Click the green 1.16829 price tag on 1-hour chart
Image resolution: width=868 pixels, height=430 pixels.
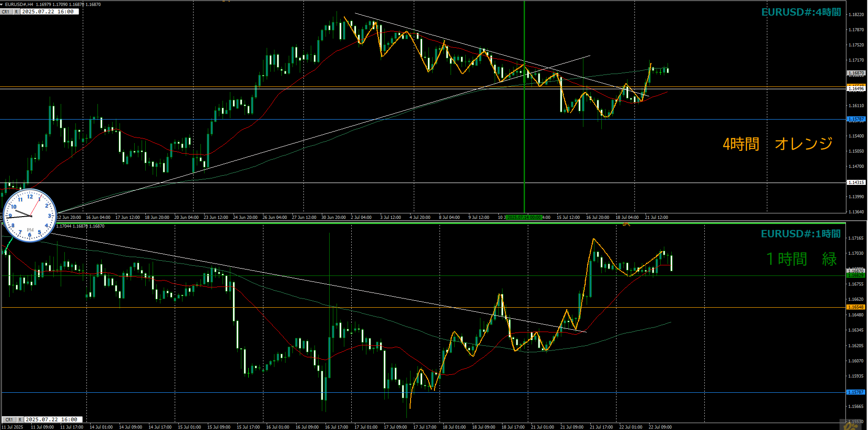point(856,275)
